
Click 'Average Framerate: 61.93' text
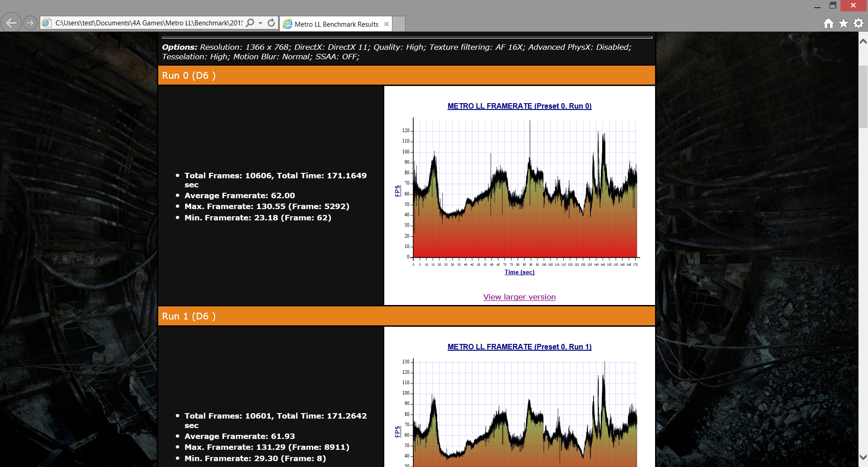pyautogui.click(x=240, y=436)
